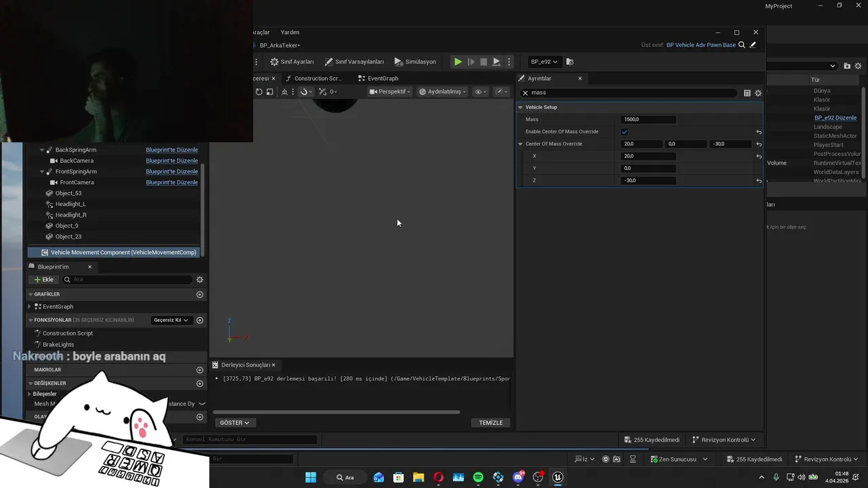Image resolution: width=868 pixels, height=488 pixels.
Task: Open Sınıf Ayarları class settings
Action: point(292,62)
